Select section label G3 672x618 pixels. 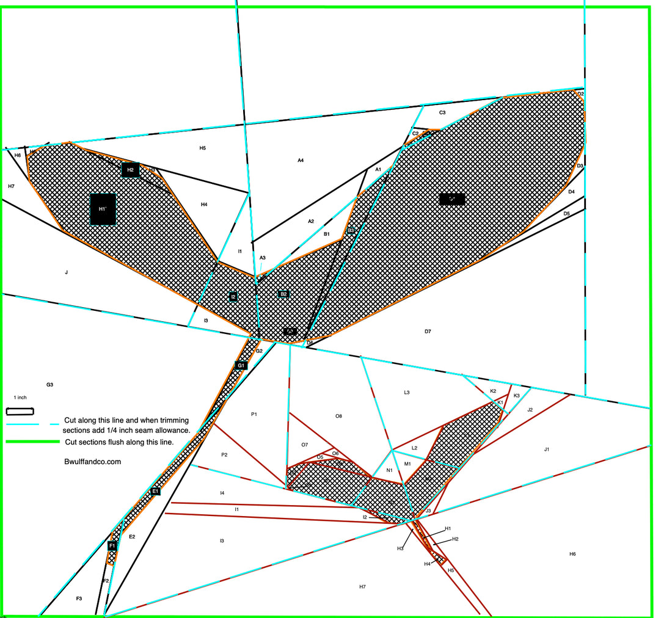tap(49, 385)
